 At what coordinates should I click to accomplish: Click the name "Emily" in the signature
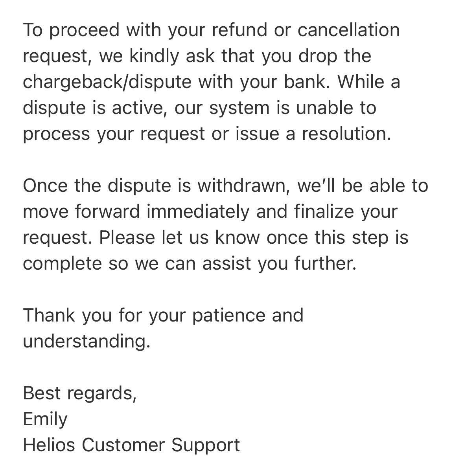[45, 419]
